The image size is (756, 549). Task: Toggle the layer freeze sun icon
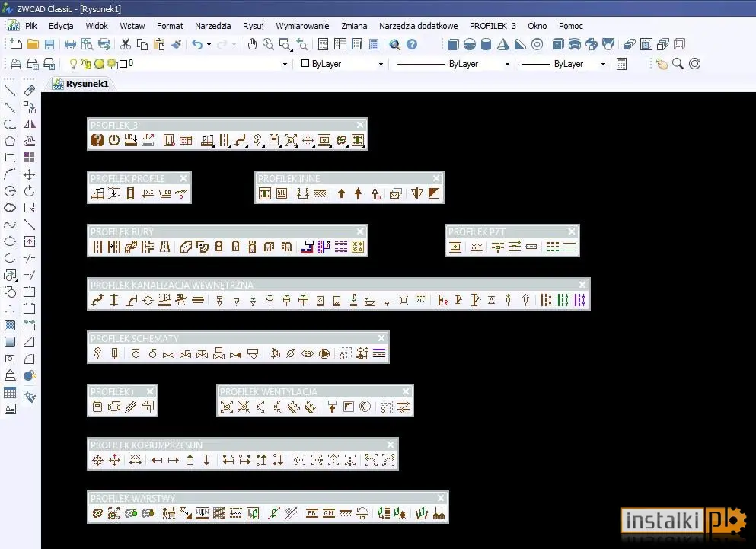pyautogui.click(x=99, y=64)
